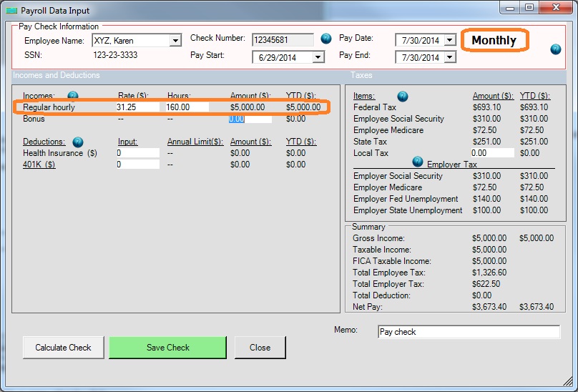Click the Memo text field
Screen dimensions: 578x392
click(x=469, y=332)
